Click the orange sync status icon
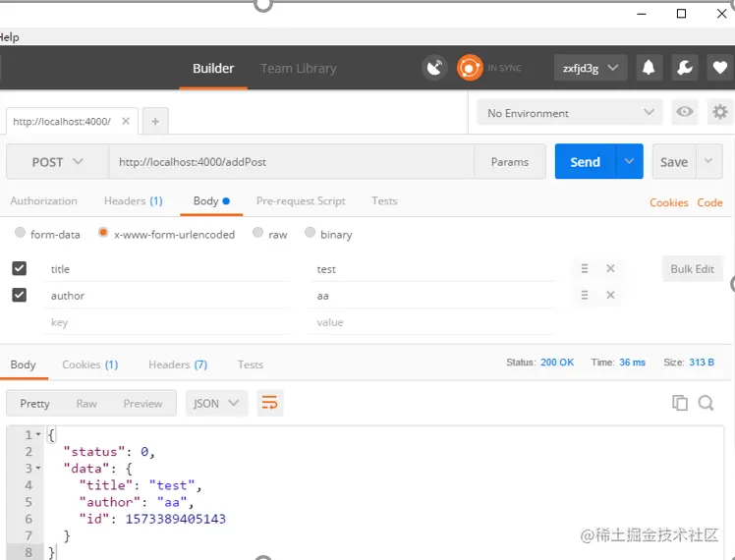The width and height of the screenshot is (735, 560). [470, 68]
